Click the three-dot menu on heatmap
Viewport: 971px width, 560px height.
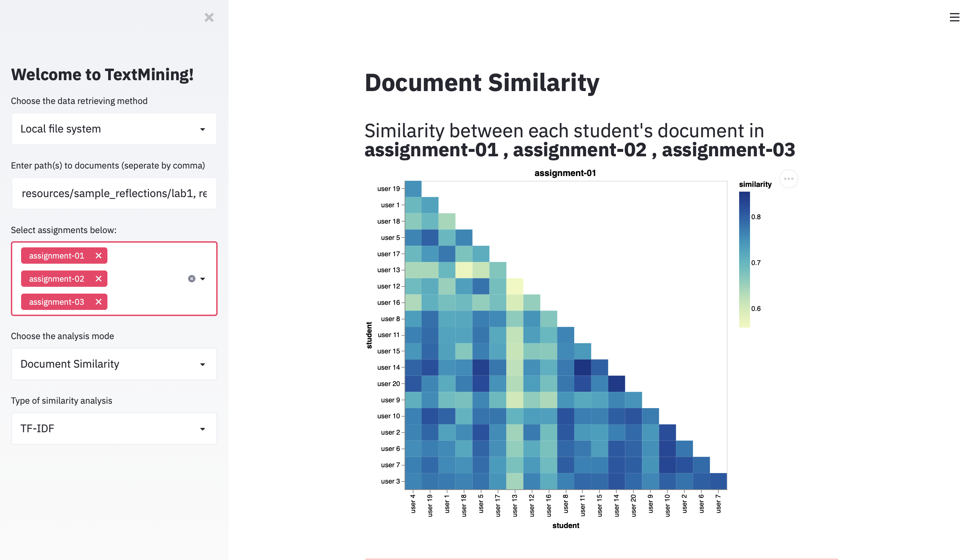789,179
